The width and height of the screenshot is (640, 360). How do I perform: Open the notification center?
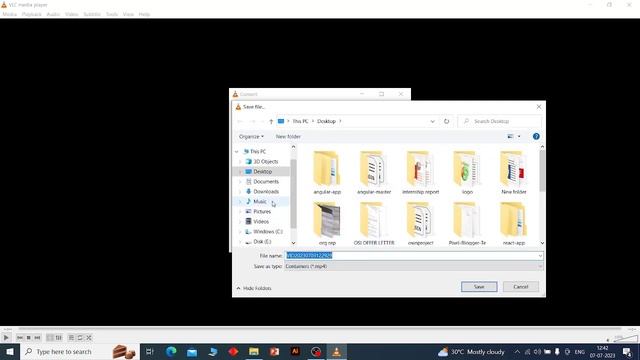[627, 351]
